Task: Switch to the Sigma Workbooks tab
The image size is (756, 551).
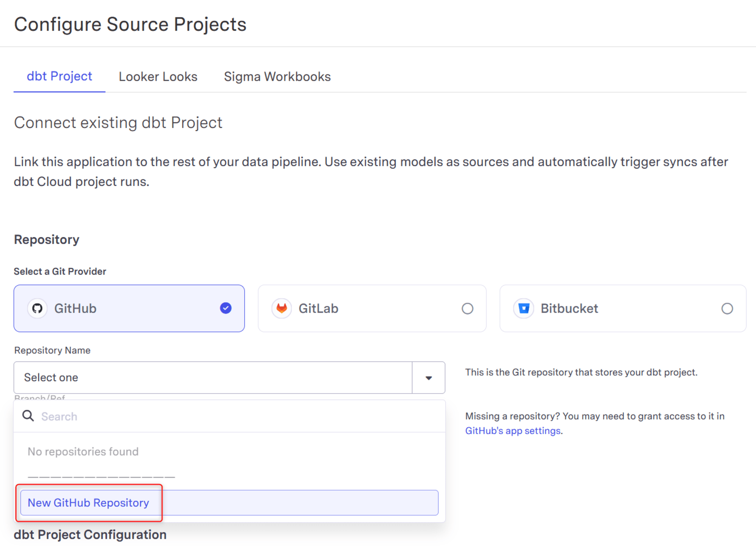Action: click(x=277, y=77)
